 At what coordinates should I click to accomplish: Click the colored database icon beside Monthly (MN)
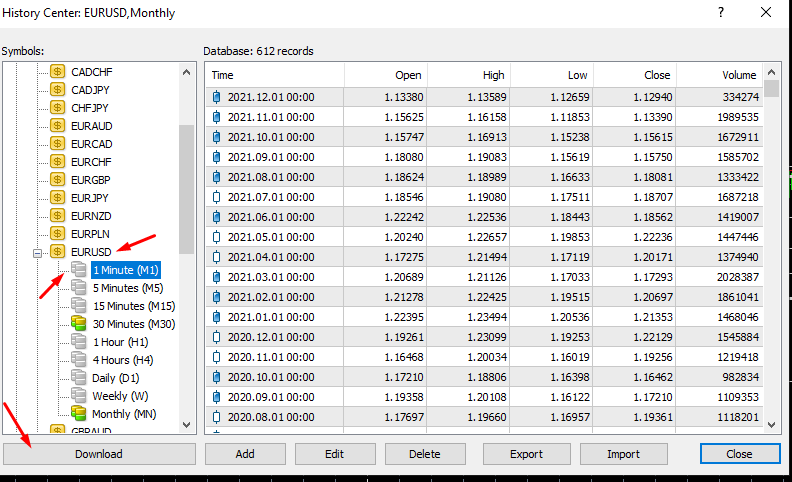(x=78, y=413)
